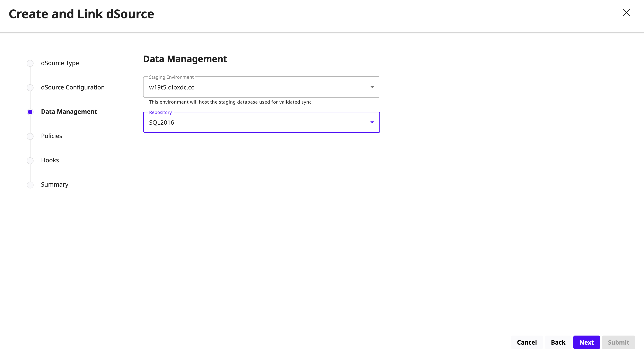Cancel the dSource creation wizard

527,342
